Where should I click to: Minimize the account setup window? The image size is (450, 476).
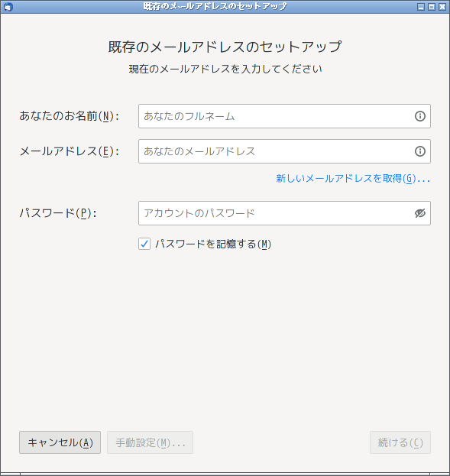(421, 7)
